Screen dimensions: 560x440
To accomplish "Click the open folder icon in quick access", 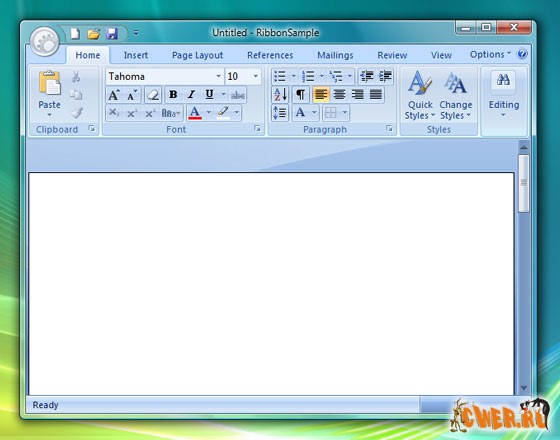I will coord(94,34).
